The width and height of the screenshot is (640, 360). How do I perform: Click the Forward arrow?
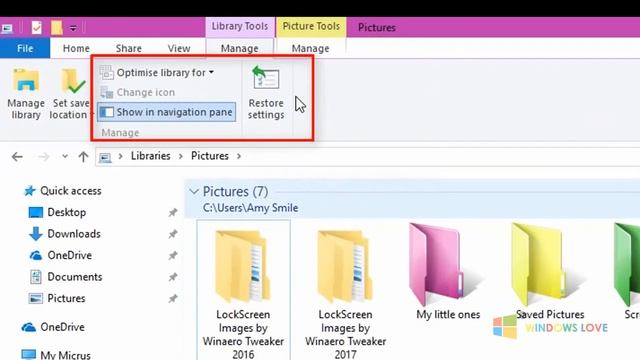point(43,157)
